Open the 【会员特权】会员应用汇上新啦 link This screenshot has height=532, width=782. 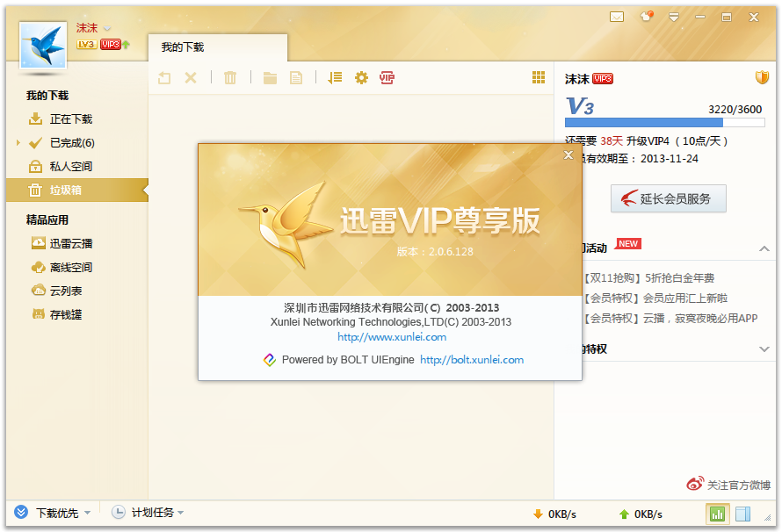(655, 298)
